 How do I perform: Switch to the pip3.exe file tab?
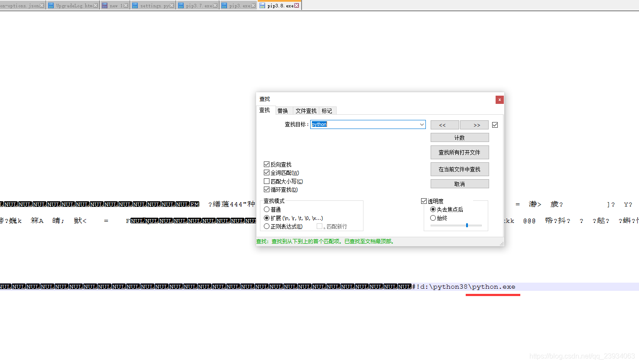click(x=238, y=6)
